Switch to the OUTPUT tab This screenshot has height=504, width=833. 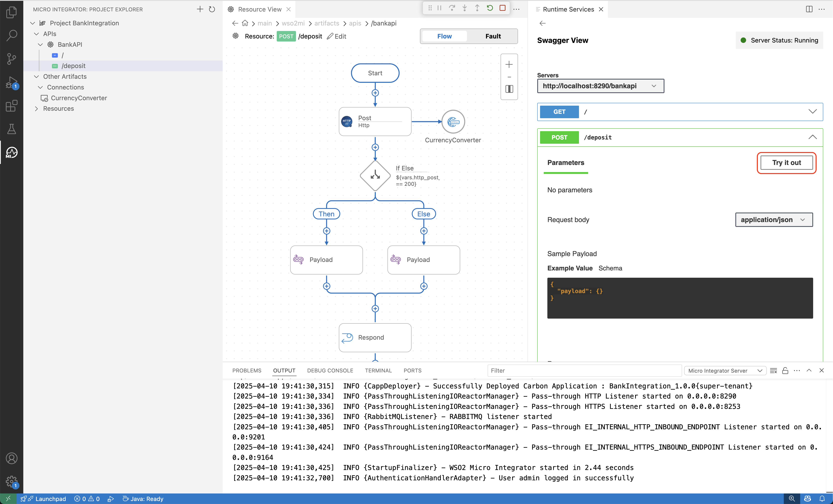point(284,371)
